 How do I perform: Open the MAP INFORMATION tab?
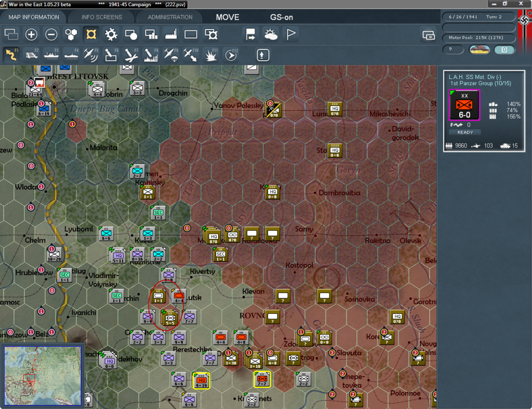(x=34, y=17)
